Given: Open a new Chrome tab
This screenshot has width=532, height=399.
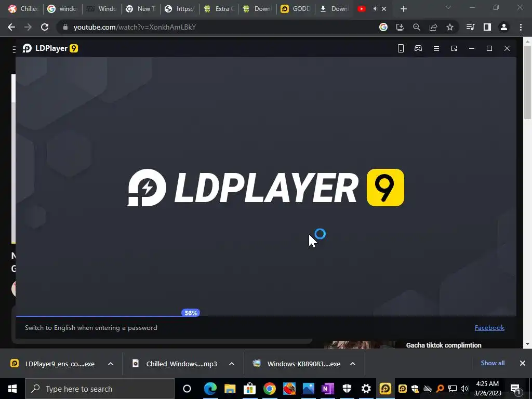Looking at the screenshot, I should (x=403, y=9).
